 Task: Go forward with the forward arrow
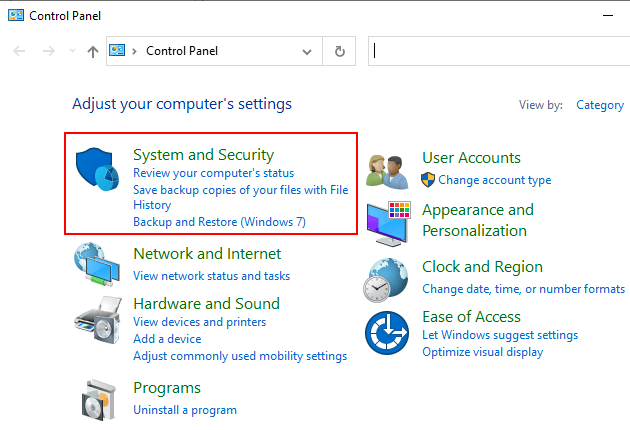click(x=49, y=51)
